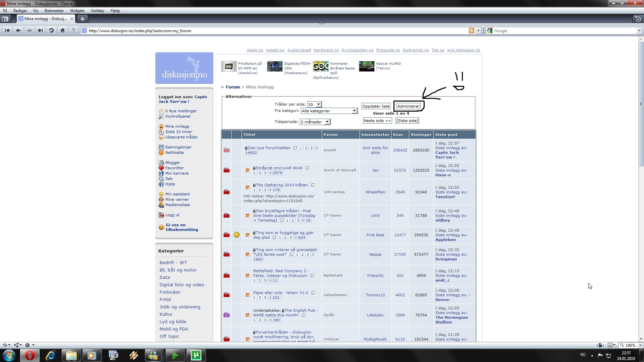Open Opera from the taskbar
Viewport: 644px width, 362px height.
point(30,355)
